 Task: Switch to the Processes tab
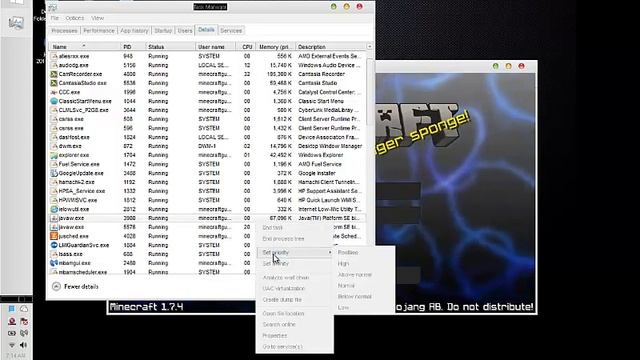pyautogui.click(x=64, y=31)
